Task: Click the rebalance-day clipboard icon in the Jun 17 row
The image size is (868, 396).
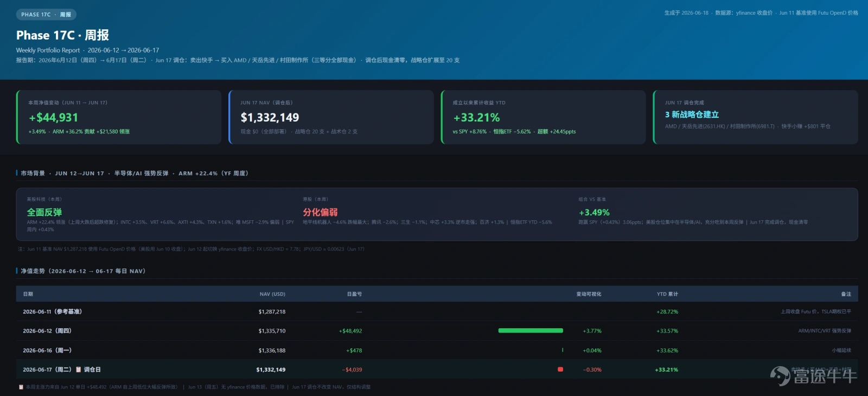Action: (78, 369)
